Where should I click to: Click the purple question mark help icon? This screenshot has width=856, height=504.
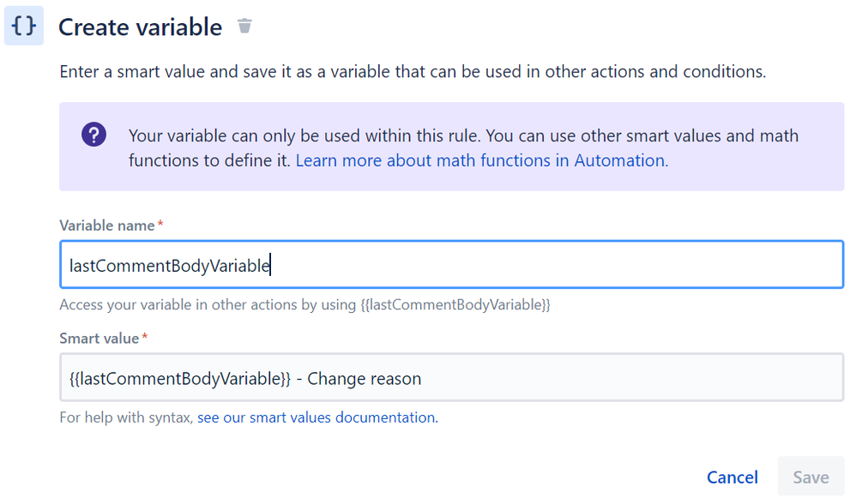94,134
